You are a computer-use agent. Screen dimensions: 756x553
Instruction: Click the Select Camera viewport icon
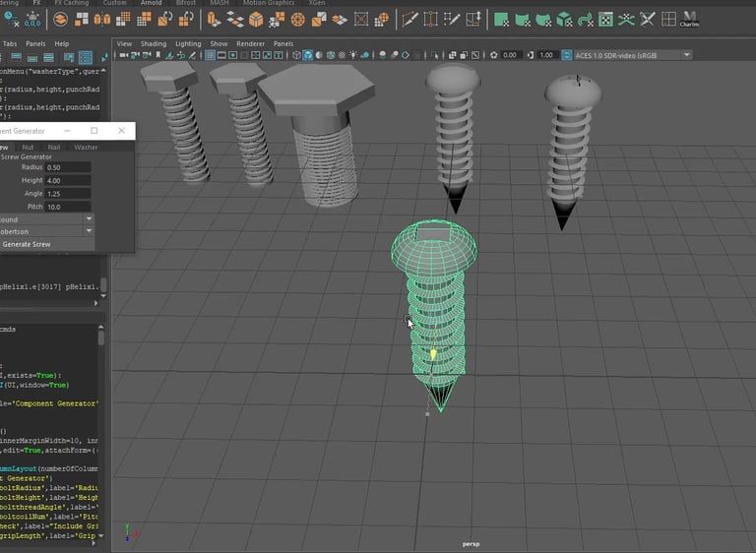point(124,55)
